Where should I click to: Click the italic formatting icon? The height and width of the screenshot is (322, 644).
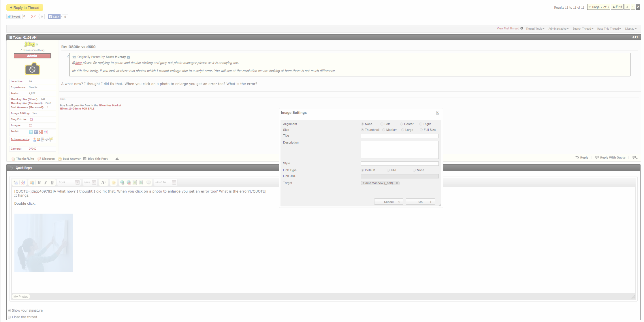point(46,182)
